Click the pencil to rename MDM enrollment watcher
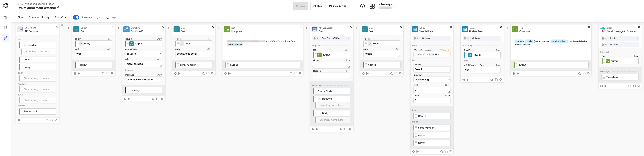 point(58,8)
